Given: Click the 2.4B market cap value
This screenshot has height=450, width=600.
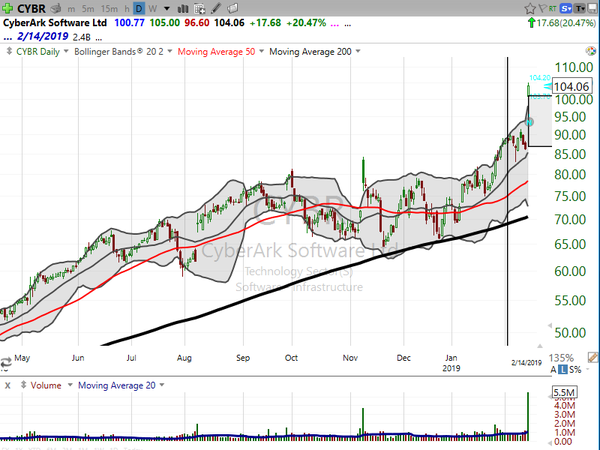Looking at the screenshot, I should [82, 37].
